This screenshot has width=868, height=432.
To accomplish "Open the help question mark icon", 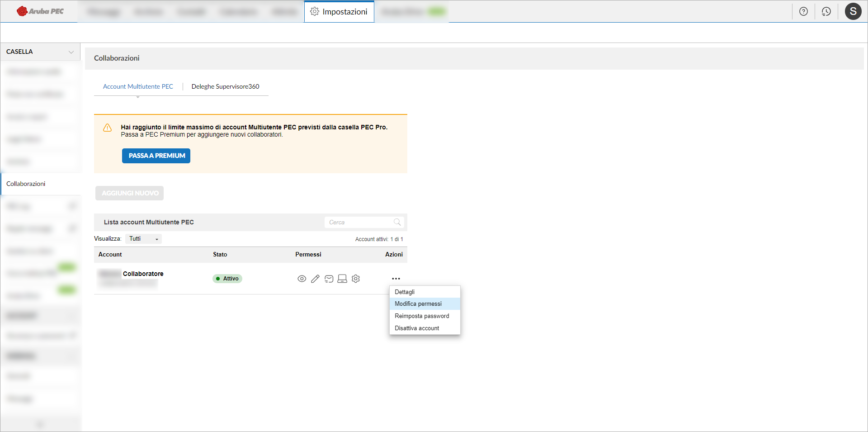I will (803, 11).
